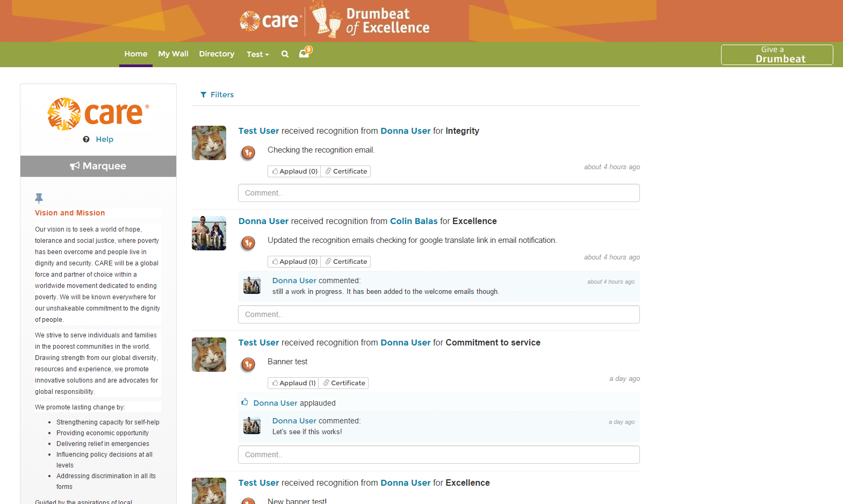
Task: Open Certificate for Integrity recognition post
Action: pos(345,171)
